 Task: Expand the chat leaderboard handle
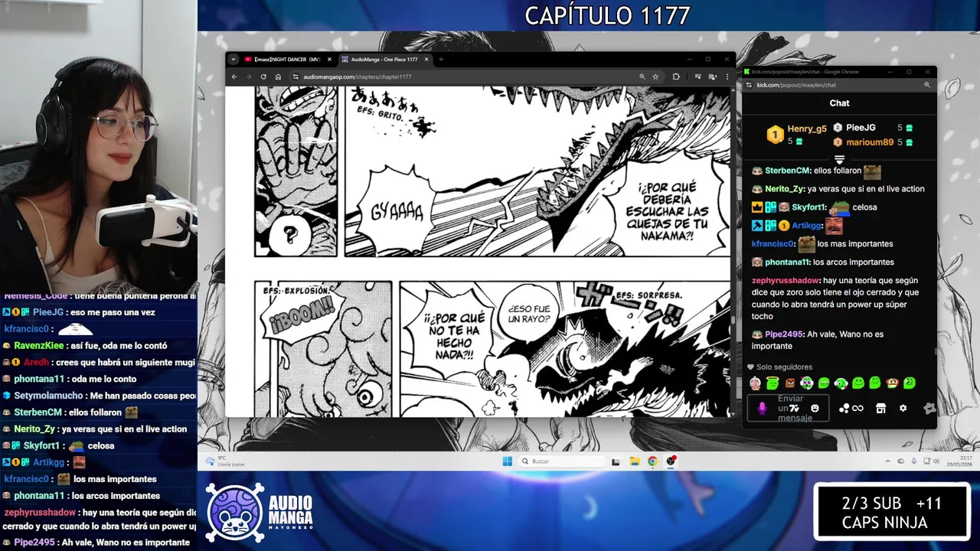pyautogui.click(x=839, y=159)
